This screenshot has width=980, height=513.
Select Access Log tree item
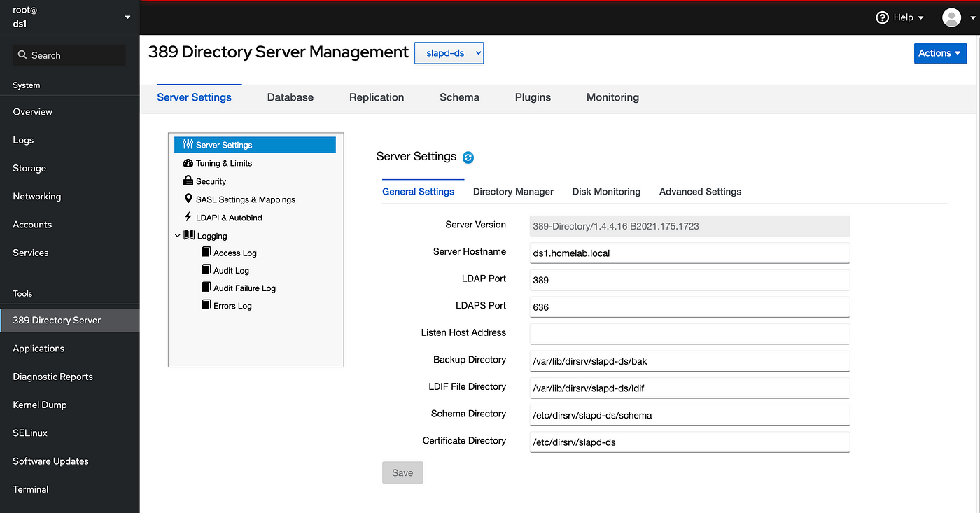(234, 253)
